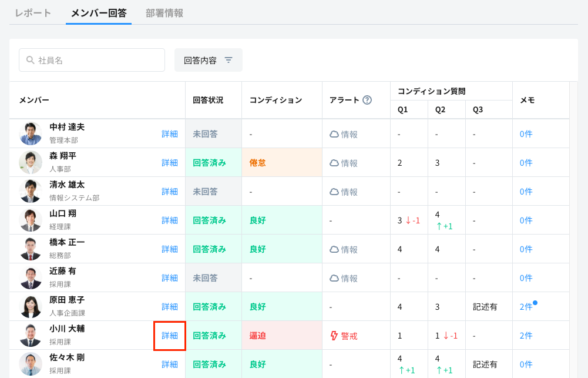Open the 回答内容 filter dropdown

pyautogui.click(x=209, y=60)
